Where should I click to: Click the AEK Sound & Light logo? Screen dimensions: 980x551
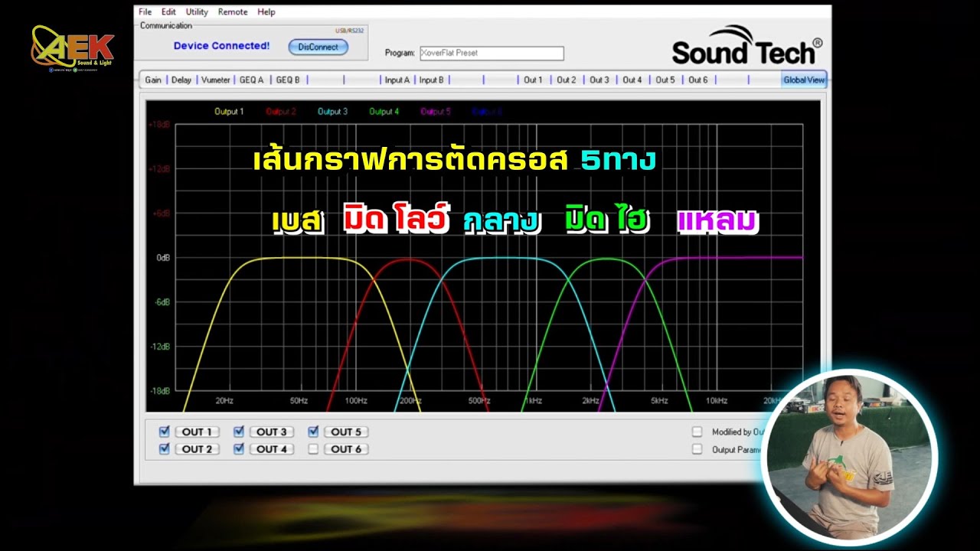[x=73, y=47]
